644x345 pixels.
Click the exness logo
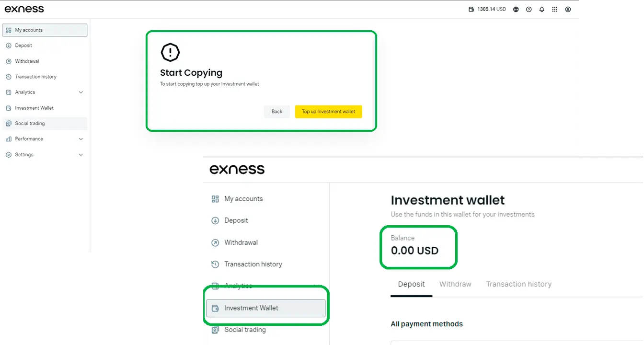[24, 9]
